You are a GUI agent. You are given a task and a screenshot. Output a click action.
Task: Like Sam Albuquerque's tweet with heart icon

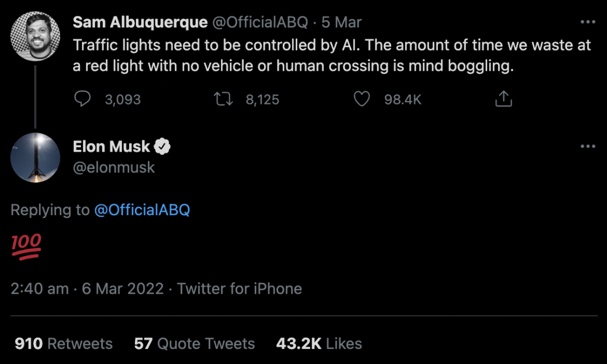(362, 99)
